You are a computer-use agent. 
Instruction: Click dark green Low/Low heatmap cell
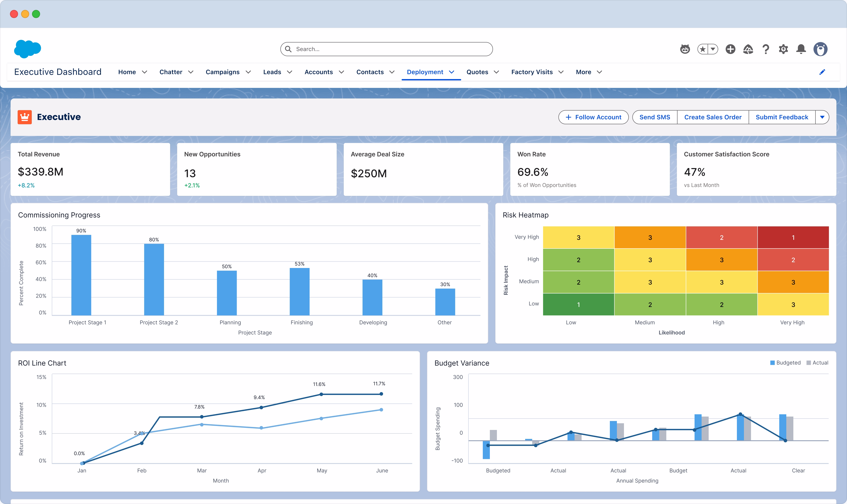(579, 305)
